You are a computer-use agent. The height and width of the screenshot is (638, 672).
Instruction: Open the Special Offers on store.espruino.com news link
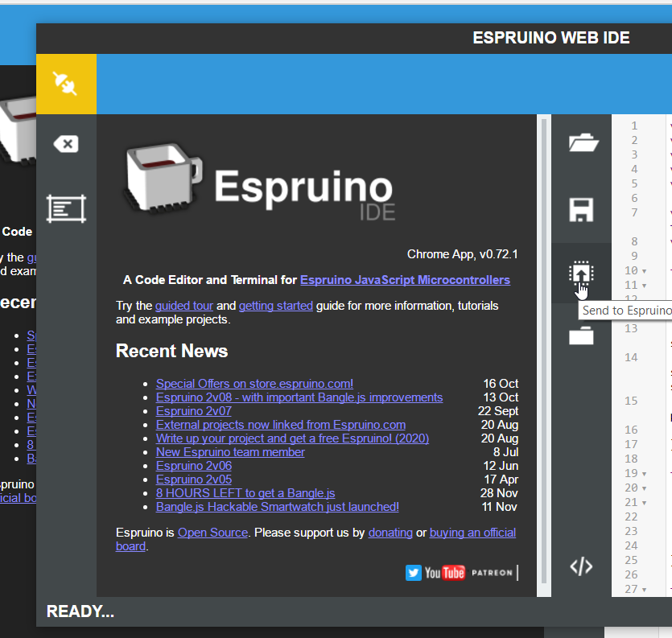[254, 384]
